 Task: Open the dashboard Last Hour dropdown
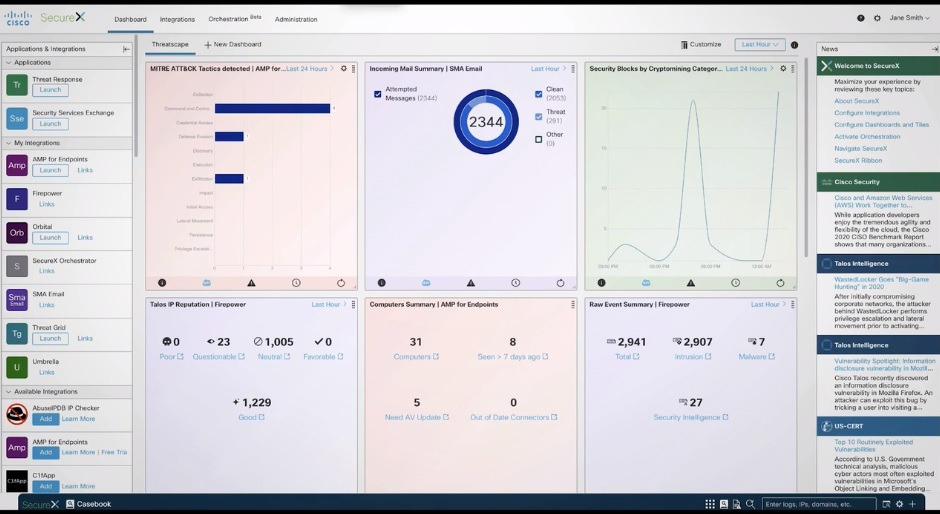pyautogui.click(x=760, y=44)
